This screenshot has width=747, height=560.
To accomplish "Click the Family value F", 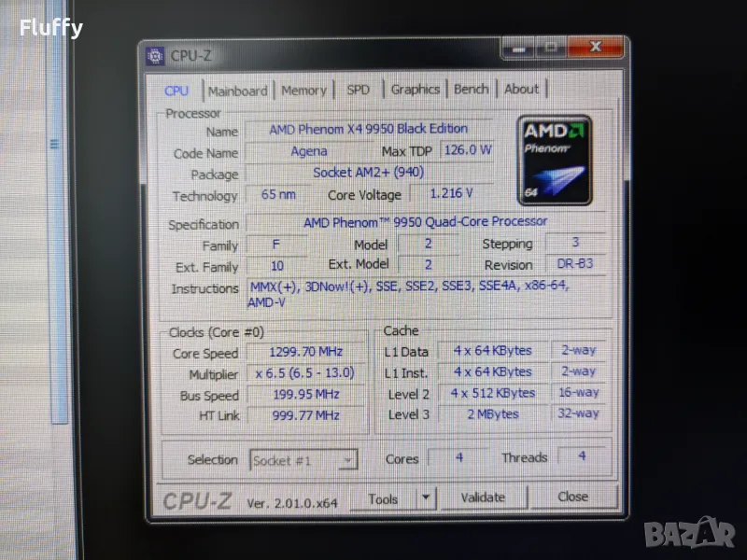I will 275,245.
